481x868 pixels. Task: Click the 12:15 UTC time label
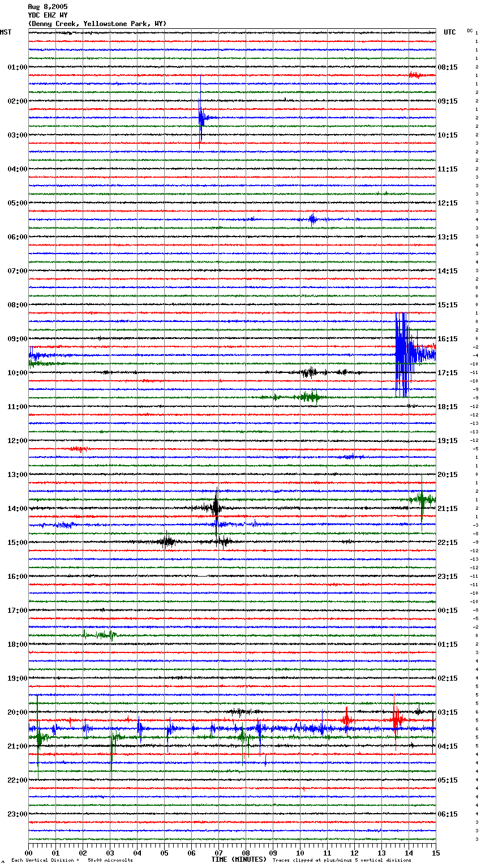point(448,203)
